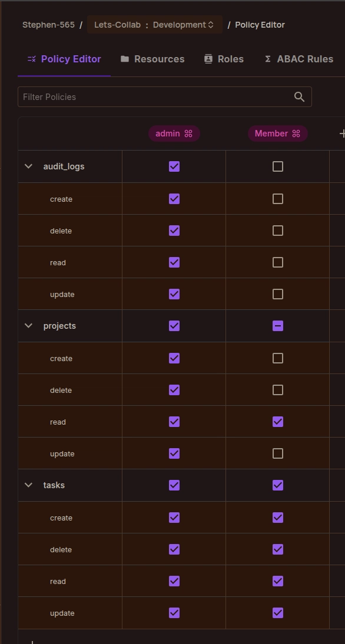Collapse the projects resource chevron
This screenshot has width=345, height=644.
(x=28, y=326)
